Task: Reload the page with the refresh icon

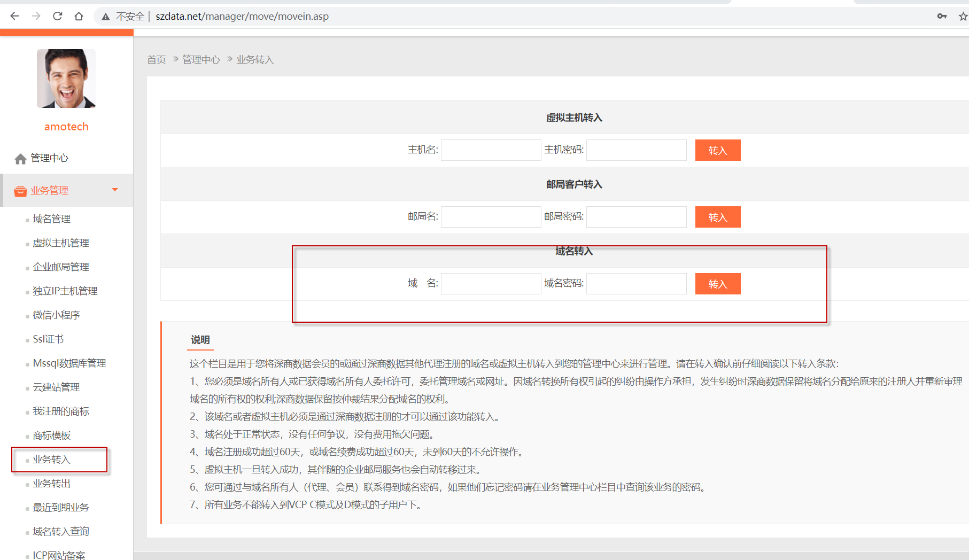Action: [x=57, y=16]
